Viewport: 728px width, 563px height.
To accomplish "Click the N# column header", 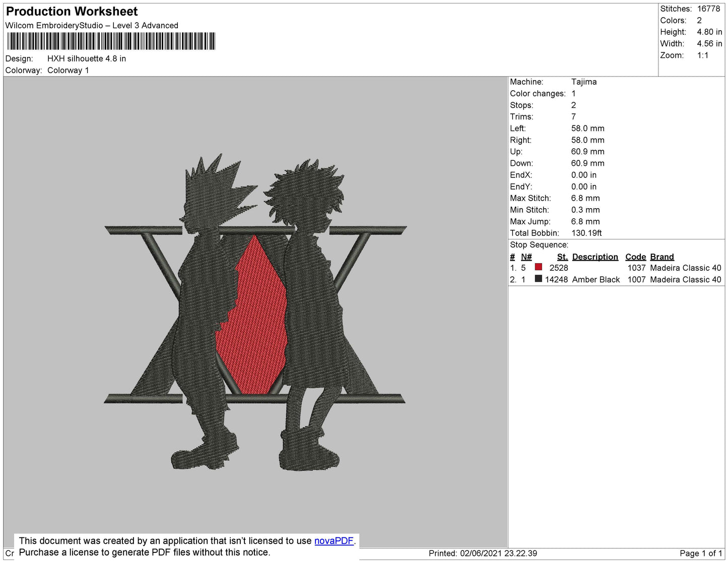I will [x=526, y=257].
